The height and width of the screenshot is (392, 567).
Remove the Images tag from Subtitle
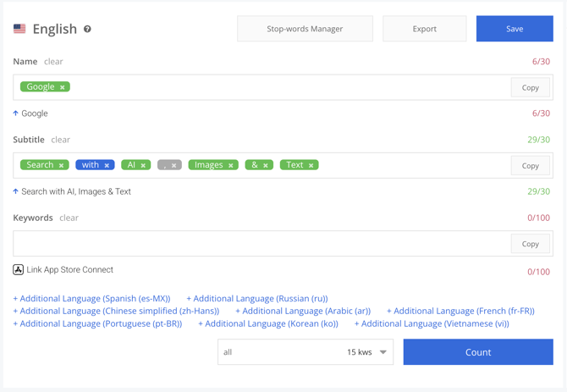tap(231, 166)
